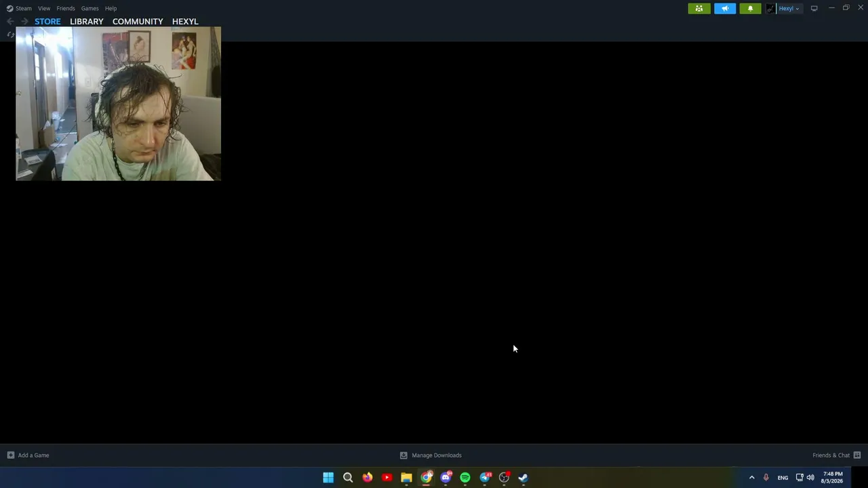Image resolution: width=868 pixels, height=488 pixels.
Task: Click Add a Game
Action: (x=28, y=455)
